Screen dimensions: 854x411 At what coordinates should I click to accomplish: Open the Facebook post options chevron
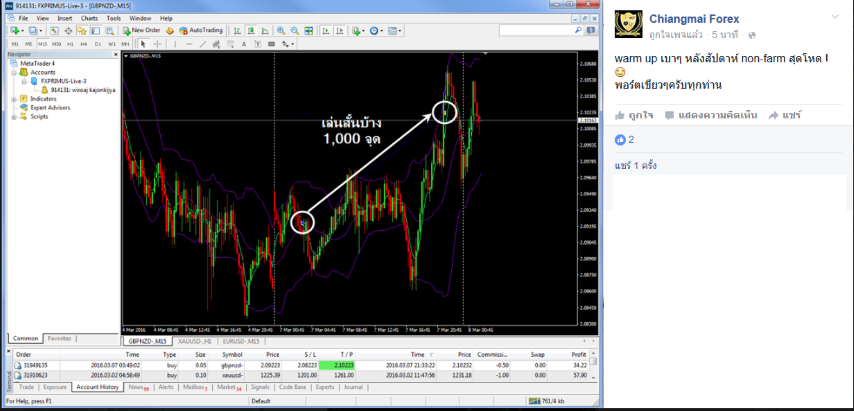point(835,17)
